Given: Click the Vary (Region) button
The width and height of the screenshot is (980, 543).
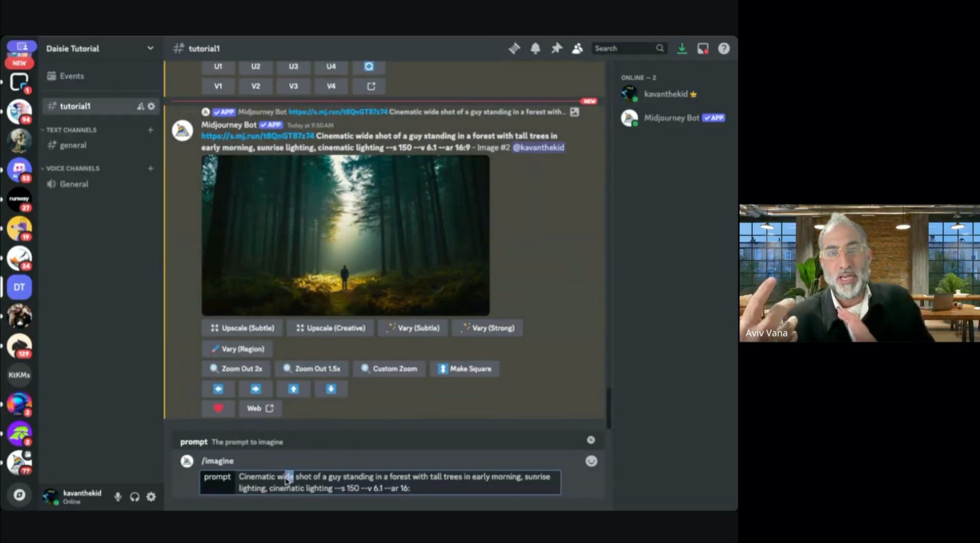Looking at the screenshot, I should tap(237, 349).
